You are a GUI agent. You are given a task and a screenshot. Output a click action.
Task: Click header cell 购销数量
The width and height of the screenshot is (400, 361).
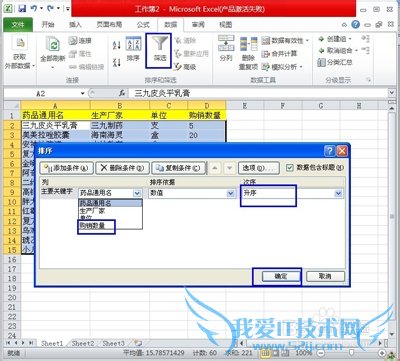pyautogui.click(x=207, y=115)
